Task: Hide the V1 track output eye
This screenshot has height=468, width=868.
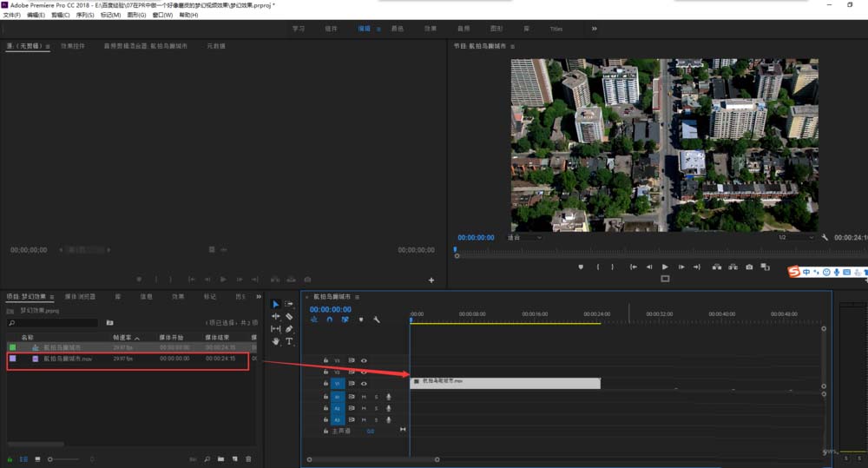Action: [364, 383]
